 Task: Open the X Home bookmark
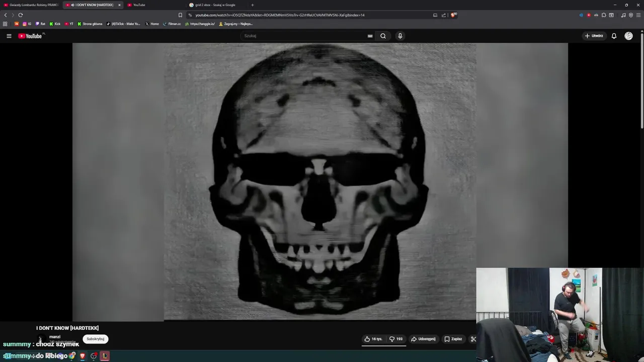coord(152,24)
